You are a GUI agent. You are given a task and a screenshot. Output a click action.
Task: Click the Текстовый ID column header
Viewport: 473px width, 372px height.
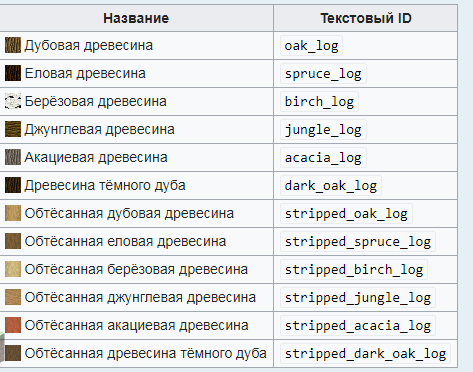point(366,18)
